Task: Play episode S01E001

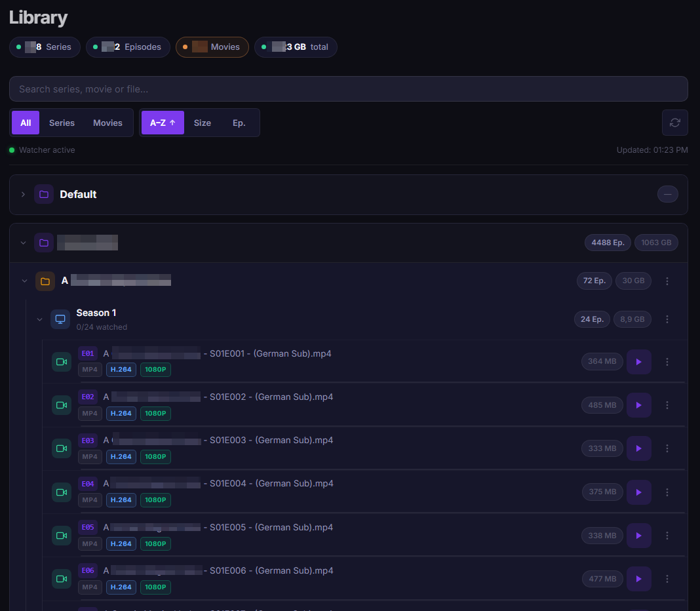Action: point(638,362)
